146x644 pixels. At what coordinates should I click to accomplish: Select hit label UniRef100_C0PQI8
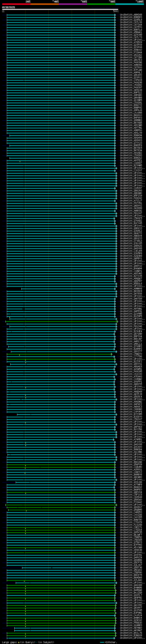[x=131, y=80]
